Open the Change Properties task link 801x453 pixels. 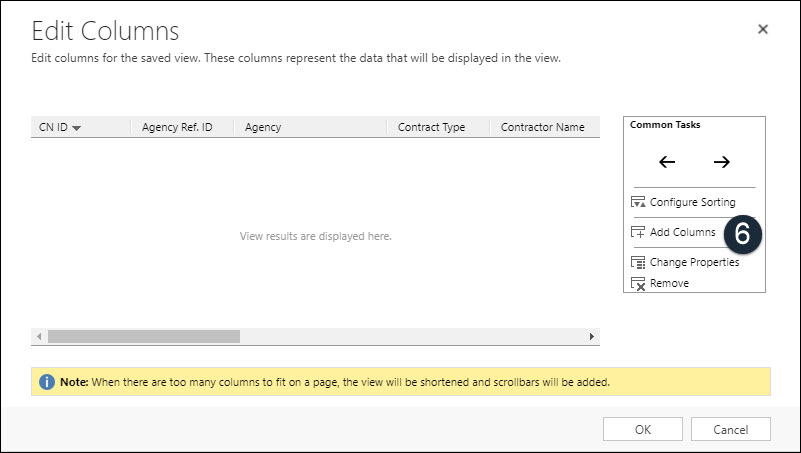coord(694,262)
